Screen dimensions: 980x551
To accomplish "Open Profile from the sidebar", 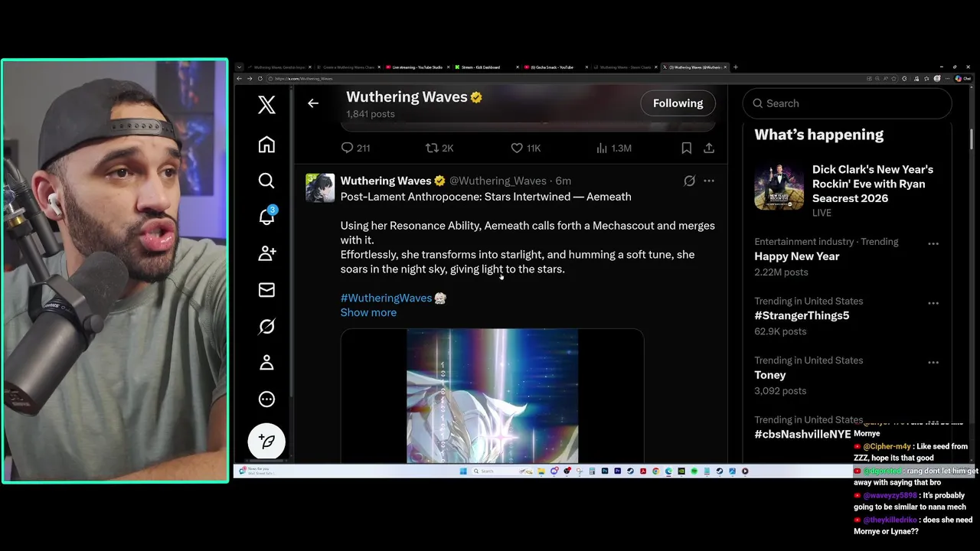I will [x=266, y=363].
